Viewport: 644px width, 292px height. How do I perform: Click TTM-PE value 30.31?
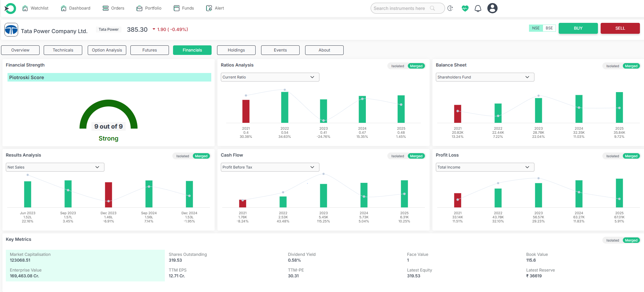[294, 276]
